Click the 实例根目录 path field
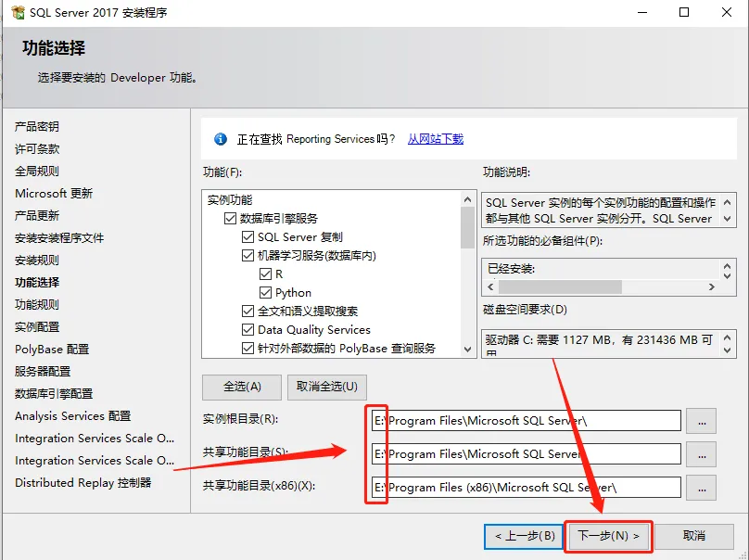This screenshot has height=560, width=749. 527,421
